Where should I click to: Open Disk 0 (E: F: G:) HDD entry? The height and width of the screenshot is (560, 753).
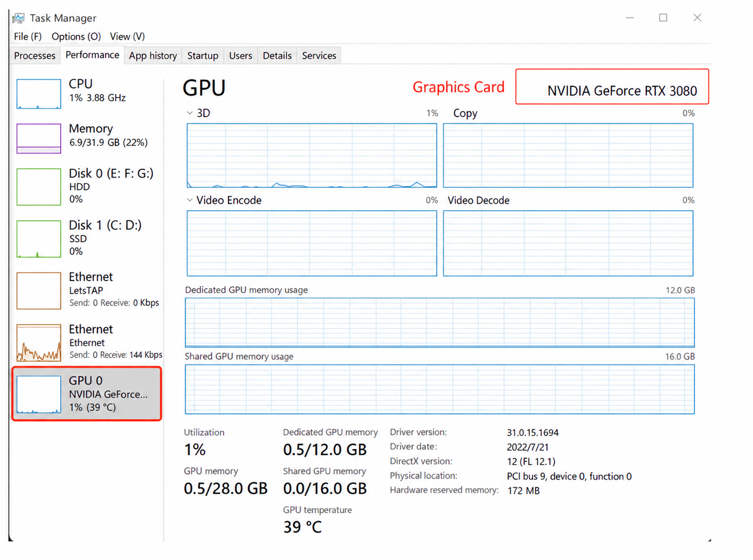(x=88, y=186)
